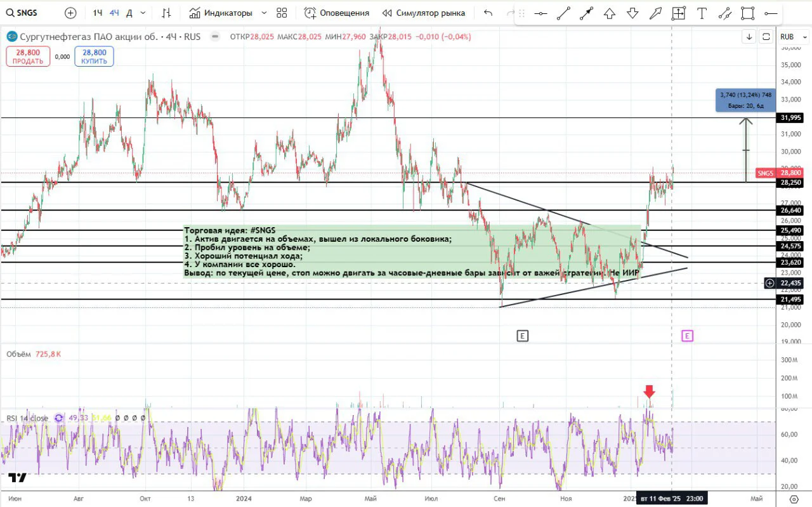Click the ОТКР open value 28,025
812x507 pixels.
[x=261, y=37]
